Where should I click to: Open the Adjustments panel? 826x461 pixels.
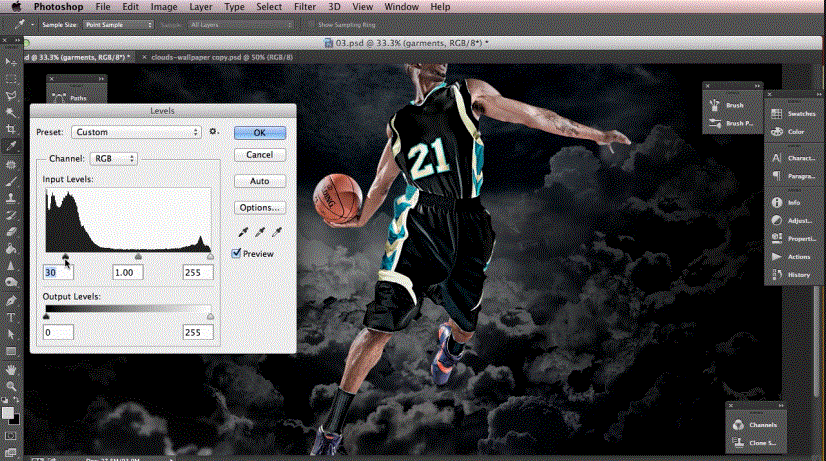[x=793, y=220]
